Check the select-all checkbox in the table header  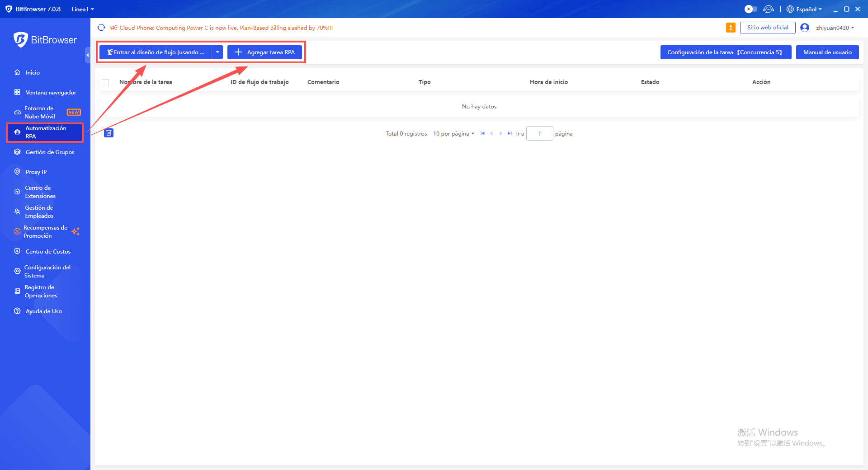105,82
